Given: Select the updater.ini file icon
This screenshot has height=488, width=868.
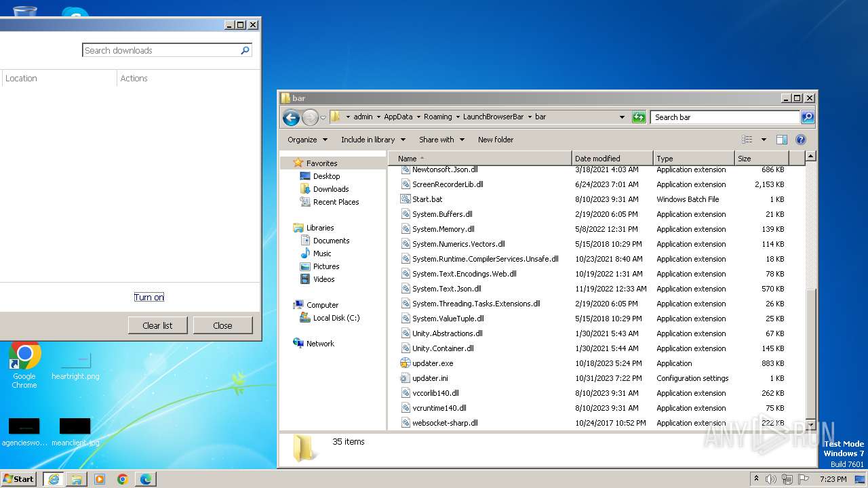Looking at the screenshot, I should (x=406, y=378).
